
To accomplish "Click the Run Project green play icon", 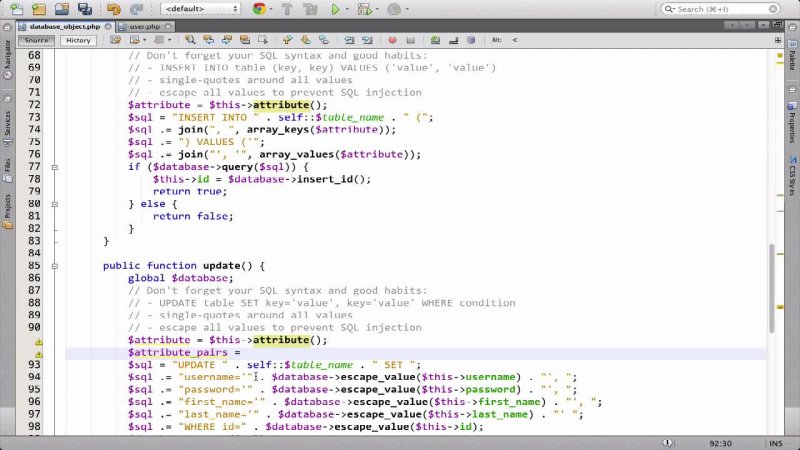I will [x=336, y=10].
